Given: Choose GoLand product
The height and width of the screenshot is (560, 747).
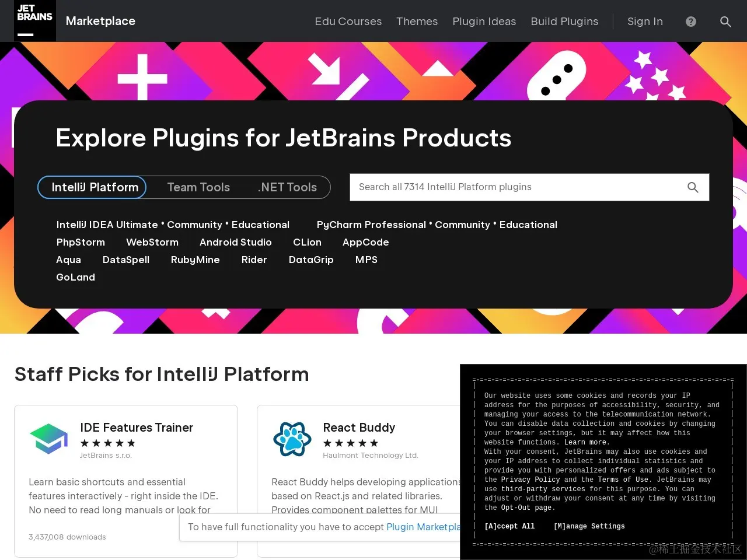Looking at the screenshot, I should coord(75,277).
